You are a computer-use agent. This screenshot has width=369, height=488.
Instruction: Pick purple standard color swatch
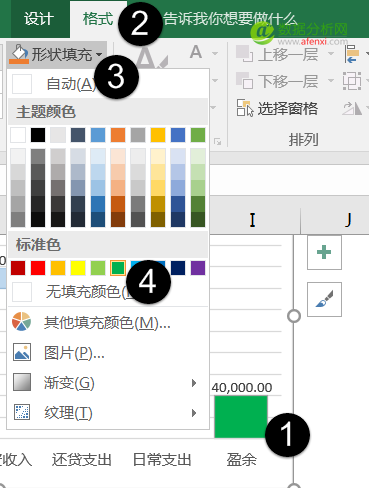(198, 268)
